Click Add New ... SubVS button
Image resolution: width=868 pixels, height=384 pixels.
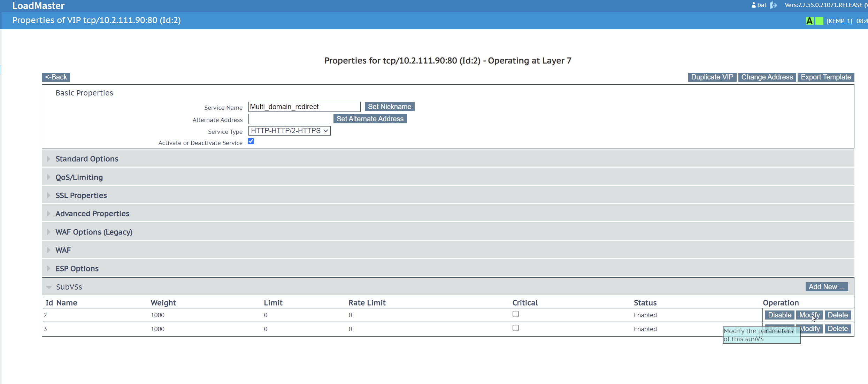[x=827, y=287]
